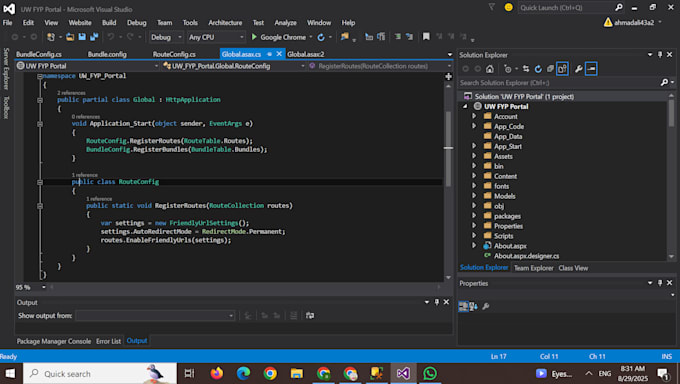Click the Search Solution Explorer field

559,82
